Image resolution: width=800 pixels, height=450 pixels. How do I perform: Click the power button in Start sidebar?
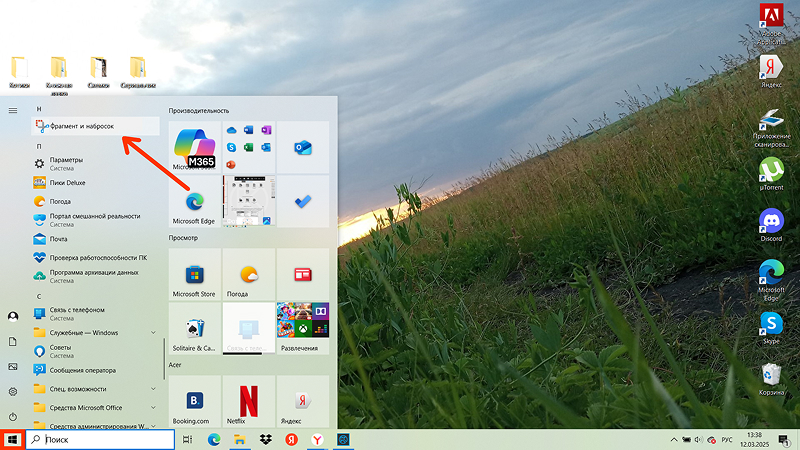click(x=13, y=416)
